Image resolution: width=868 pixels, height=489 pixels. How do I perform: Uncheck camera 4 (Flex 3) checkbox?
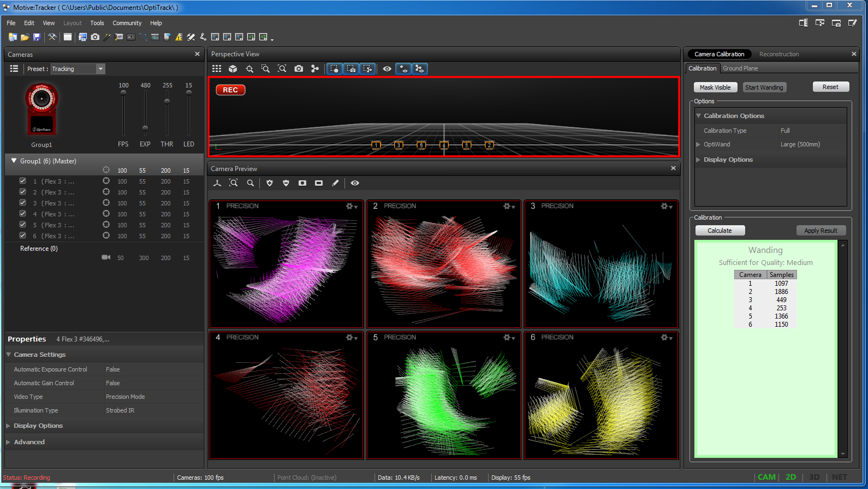[x=22, y=214]
